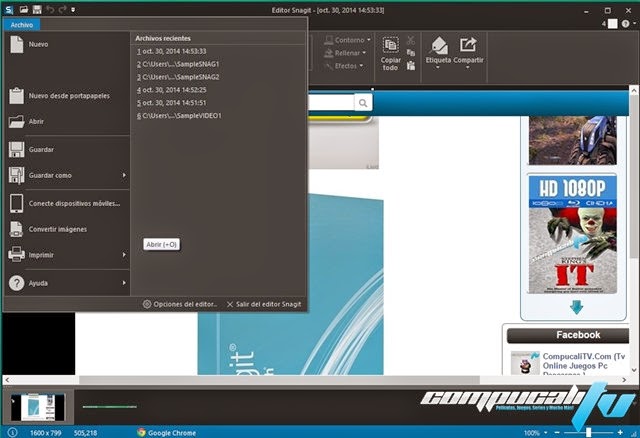Click the zoom out minus button
Image resolution: width=640 pixels, height=438 pixels.
pyautogui.click(x=557, y=432)
